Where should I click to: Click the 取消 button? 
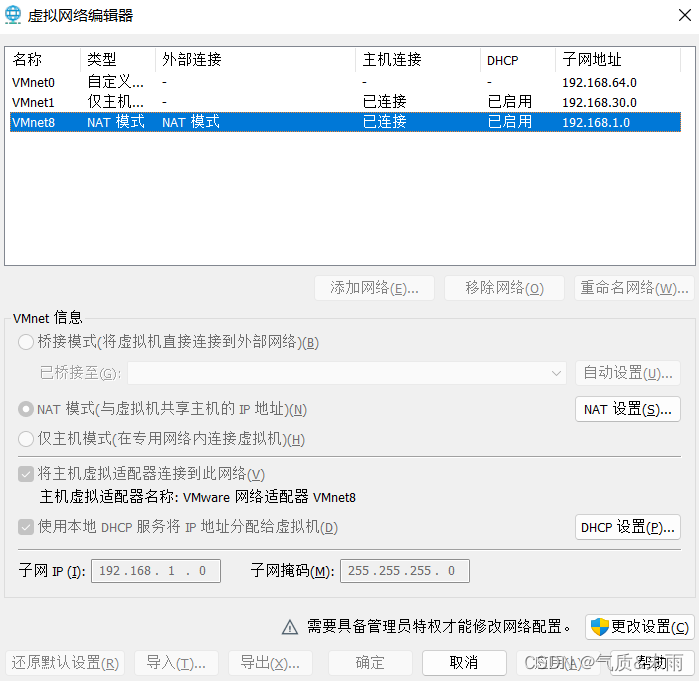pyautogui.click(x=464, y=663)
